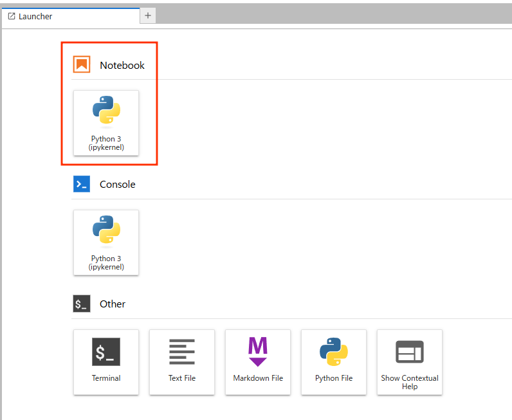The width and height of the screenshot is (512, 420).
Task: Click the Notebook card's Python 3 (ipykernel) label
Action: [106, 143]
